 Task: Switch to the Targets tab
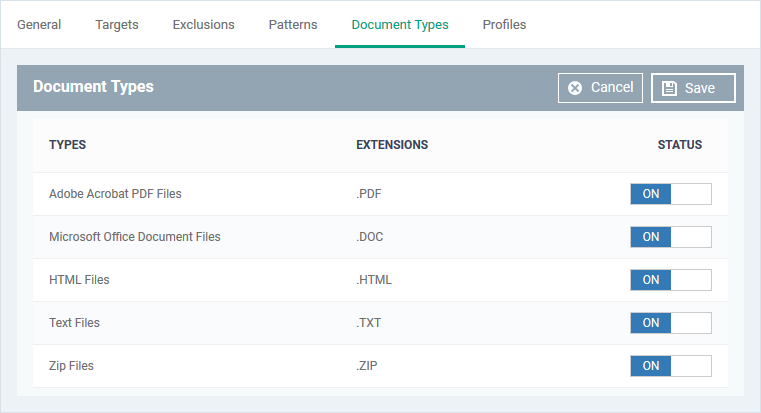116,25
